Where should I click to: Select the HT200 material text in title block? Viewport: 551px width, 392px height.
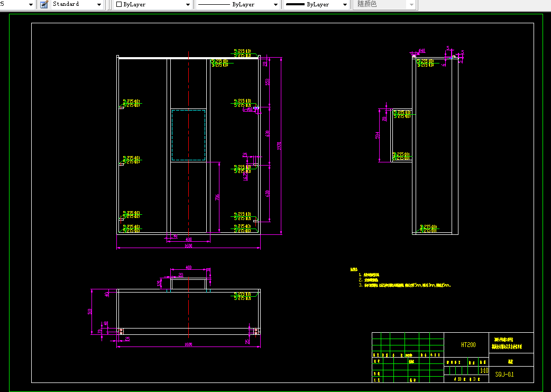[468, 345]
